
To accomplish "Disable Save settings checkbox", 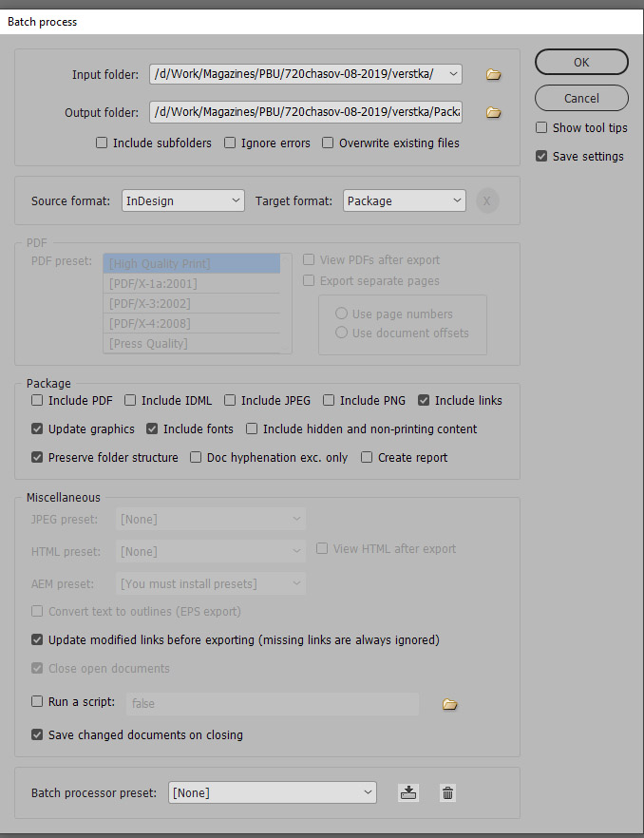I will [x=541, y=156].
